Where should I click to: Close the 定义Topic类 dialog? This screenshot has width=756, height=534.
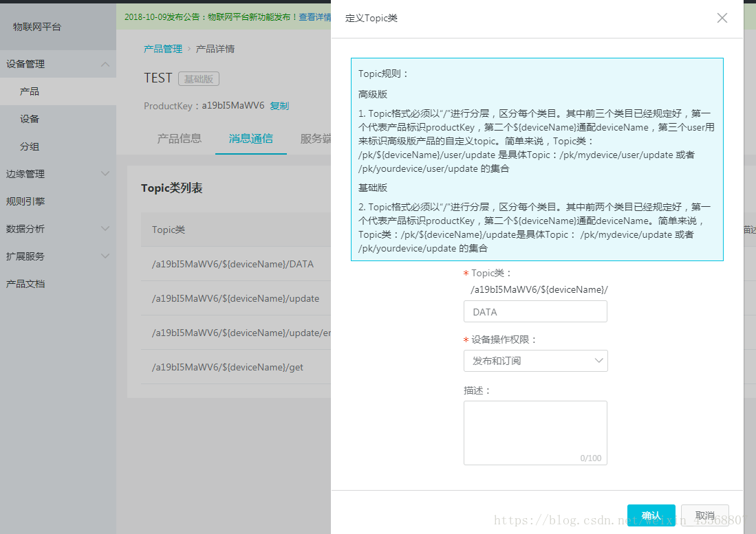(x=722, y=18)
